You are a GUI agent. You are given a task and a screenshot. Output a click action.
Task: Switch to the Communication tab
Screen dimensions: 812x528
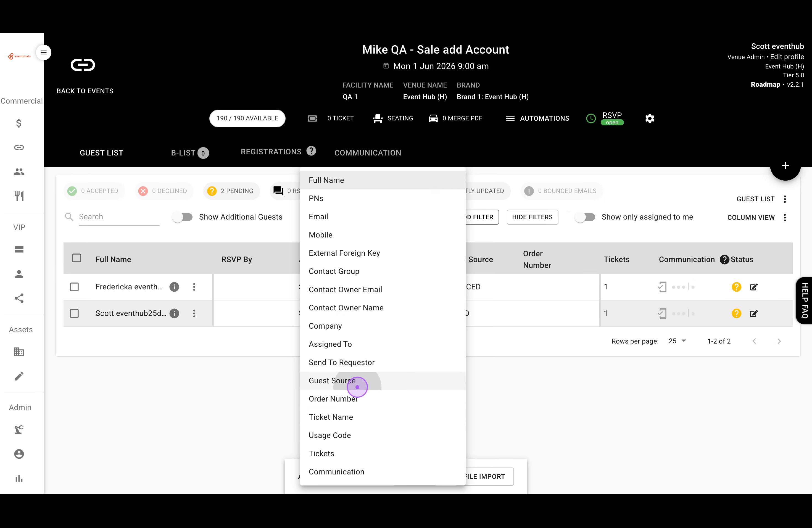(x=368, y=153)
